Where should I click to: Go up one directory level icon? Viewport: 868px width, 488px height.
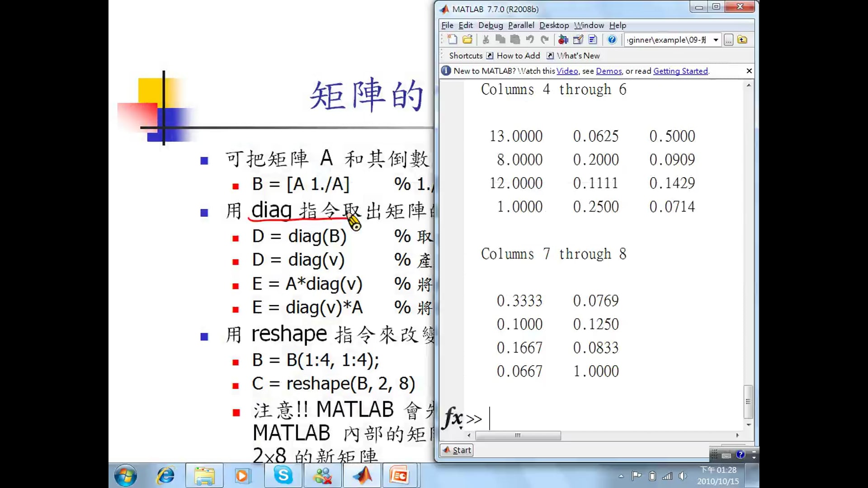point(742,40)
